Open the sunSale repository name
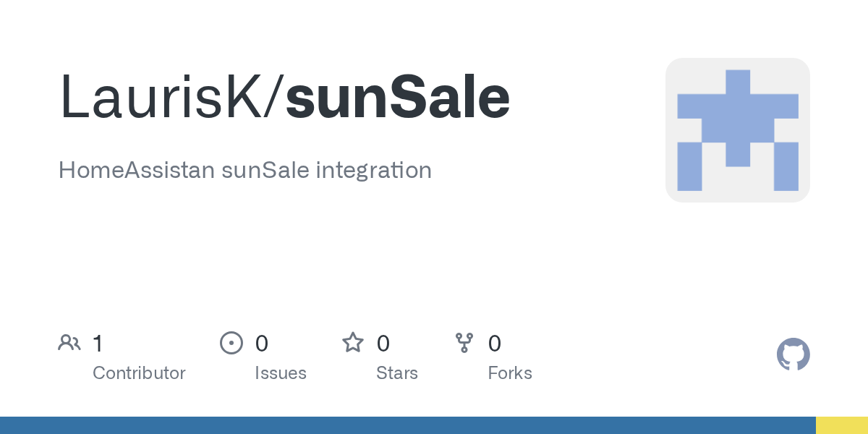The image size is (868, 434). (398, 98)
